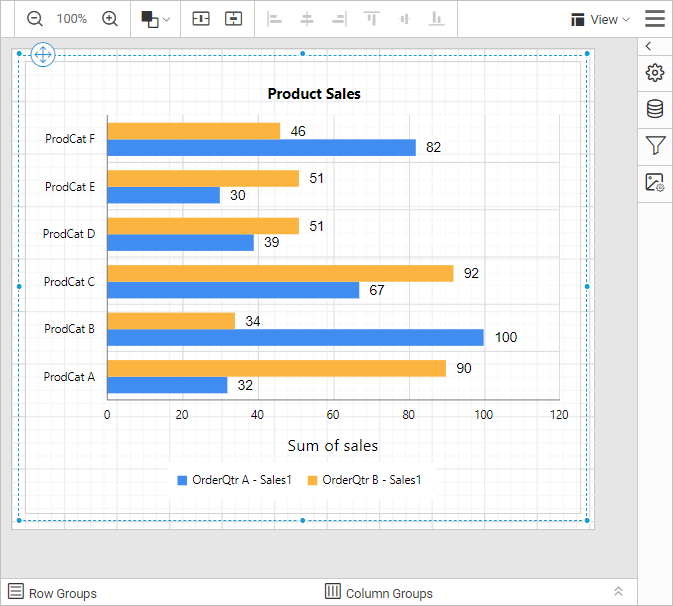Select the ProdCat D axis label
The height and width of the screenshot is (606, 673).
point(69,234)
